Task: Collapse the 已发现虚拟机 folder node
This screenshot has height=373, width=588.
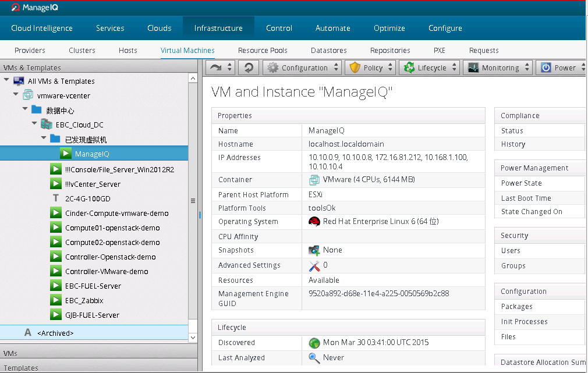Action: [44, 137]
